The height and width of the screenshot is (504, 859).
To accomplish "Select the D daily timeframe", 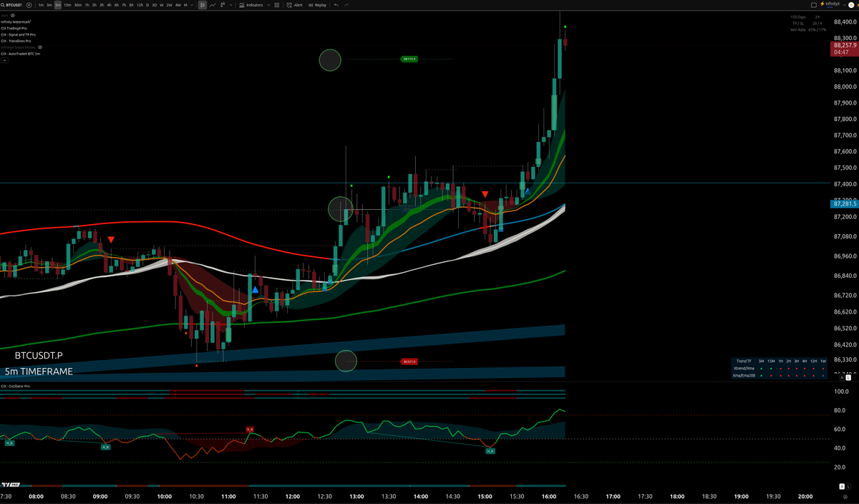I will point(147,5).
